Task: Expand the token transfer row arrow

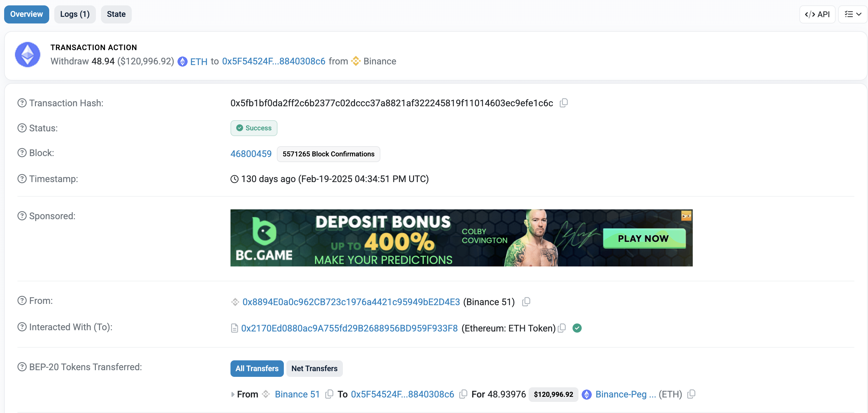Action: [x=233, y=395]
